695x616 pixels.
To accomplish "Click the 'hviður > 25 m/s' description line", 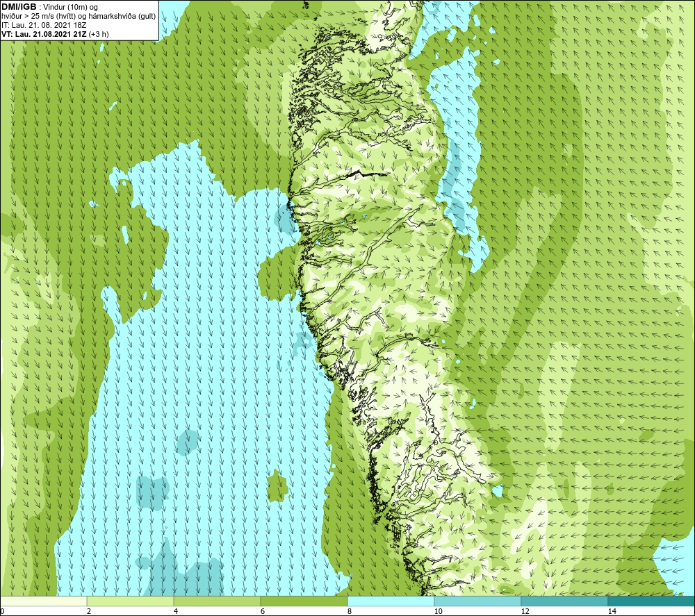I will coord(79,17).
